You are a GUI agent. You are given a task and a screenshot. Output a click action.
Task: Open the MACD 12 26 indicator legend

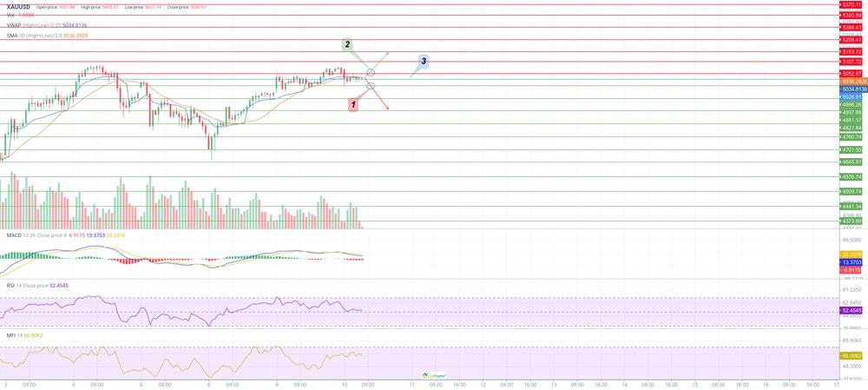52,235
